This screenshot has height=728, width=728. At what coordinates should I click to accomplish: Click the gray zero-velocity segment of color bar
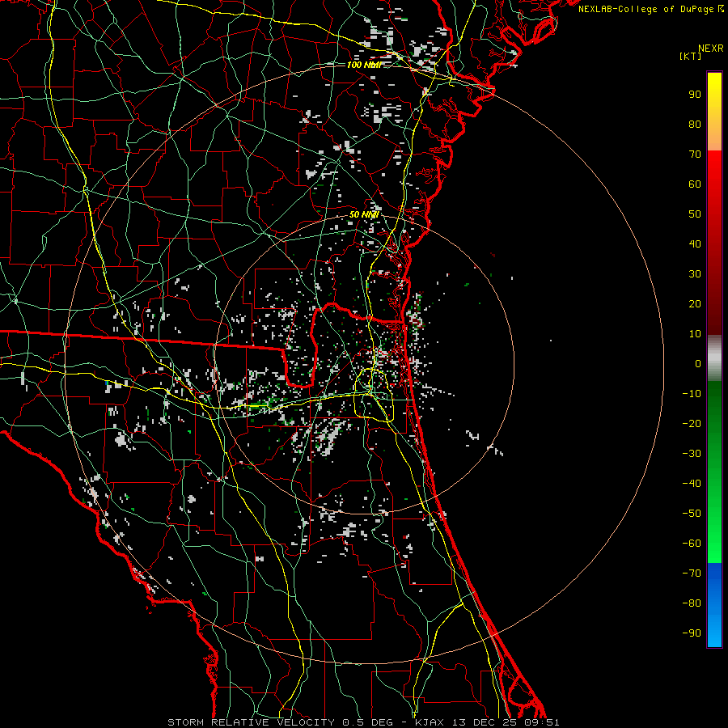point(714,358)
